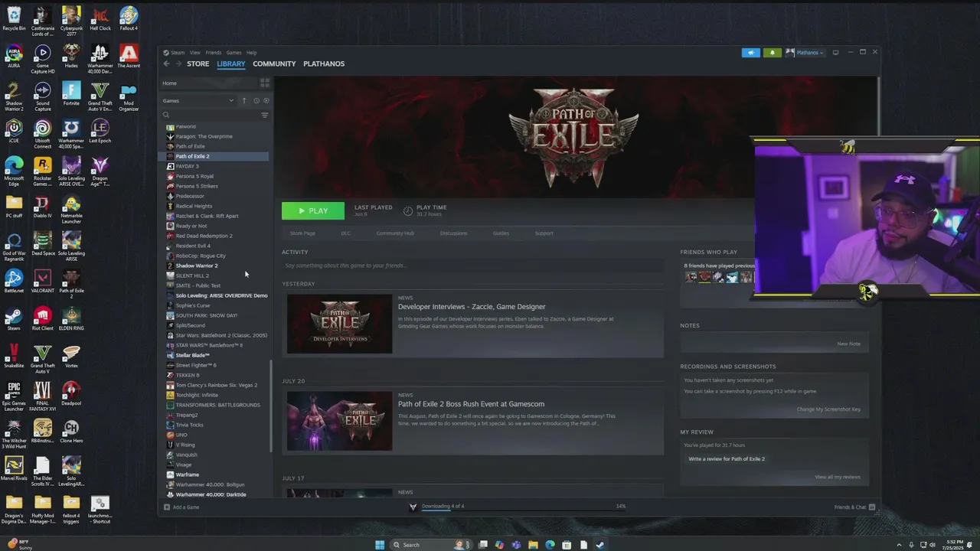Screen dimensions: 980x551
Task: Click View all my reviews link
Action: pos(838,478)
